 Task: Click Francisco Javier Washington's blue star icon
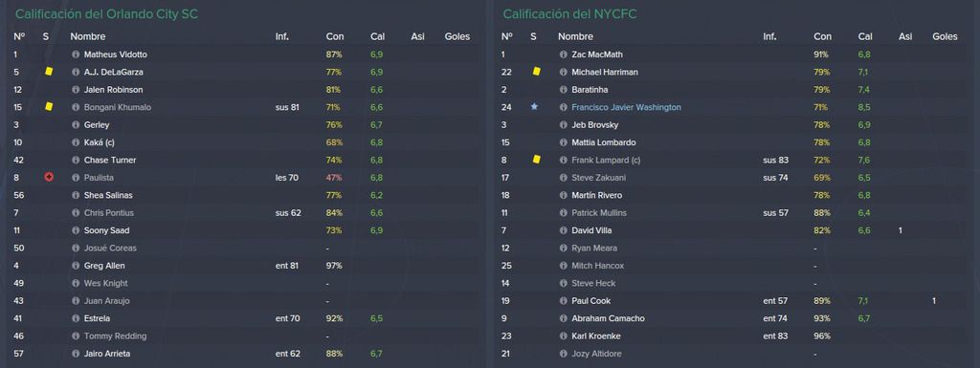pyautogui.click(x=534, y=107)
